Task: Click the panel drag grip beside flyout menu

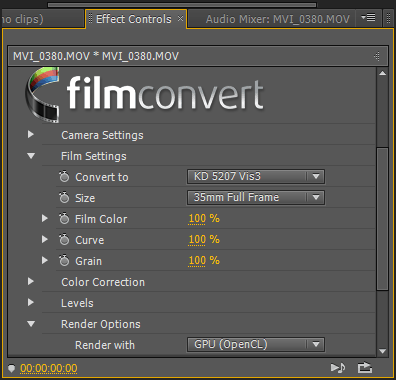Action: (389, 18)
